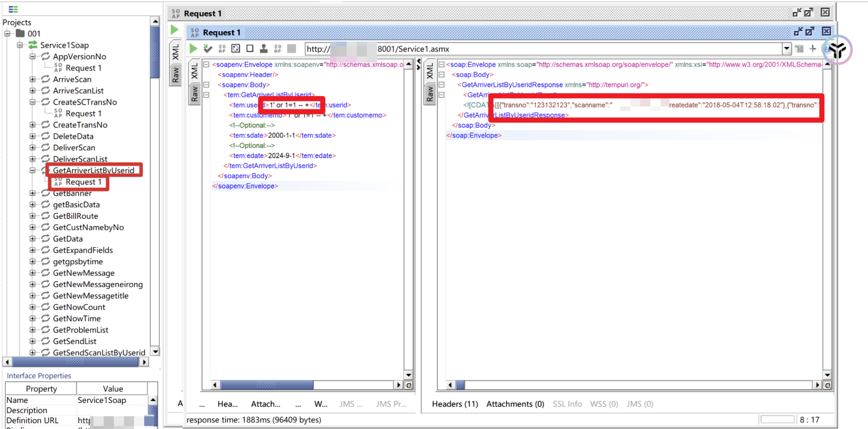Viewport: 868px width, 429px height.
Task: Click the plus icon right of the endpoint field
Action: pos(813,49)
